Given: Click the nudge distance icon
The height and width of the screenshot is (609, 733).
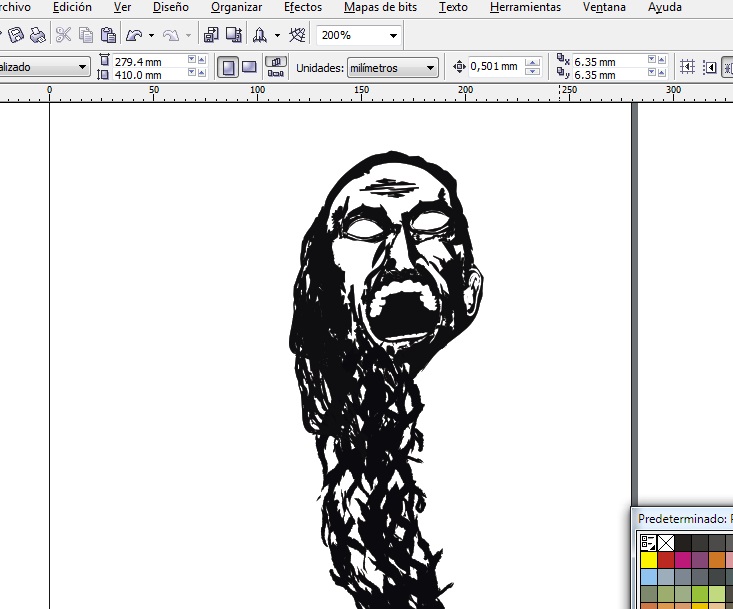Looking at the screenshot, I should tap(459, 67).
